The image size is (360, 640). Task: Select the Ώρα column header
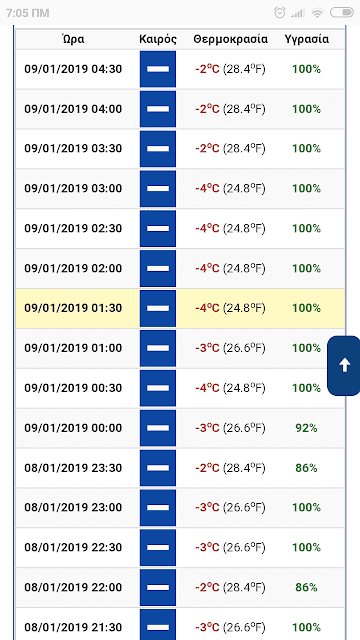click(x=73, y=39)
